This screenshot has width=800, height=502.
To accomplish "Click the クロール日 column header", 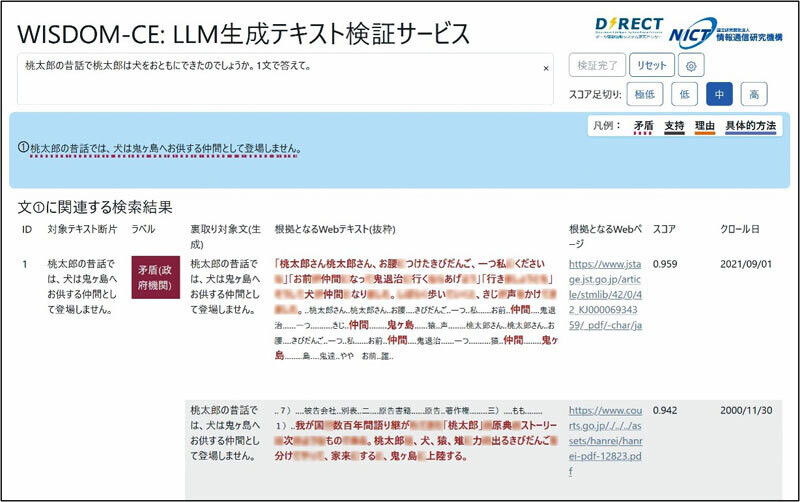I will [740, 230].
